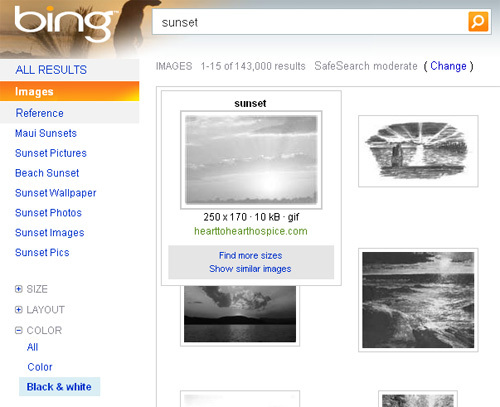Click the Find more sizes link
Image resolution: width=500 pixels, height=407 pixels.
pyautogui.click(x=251, y=256)
